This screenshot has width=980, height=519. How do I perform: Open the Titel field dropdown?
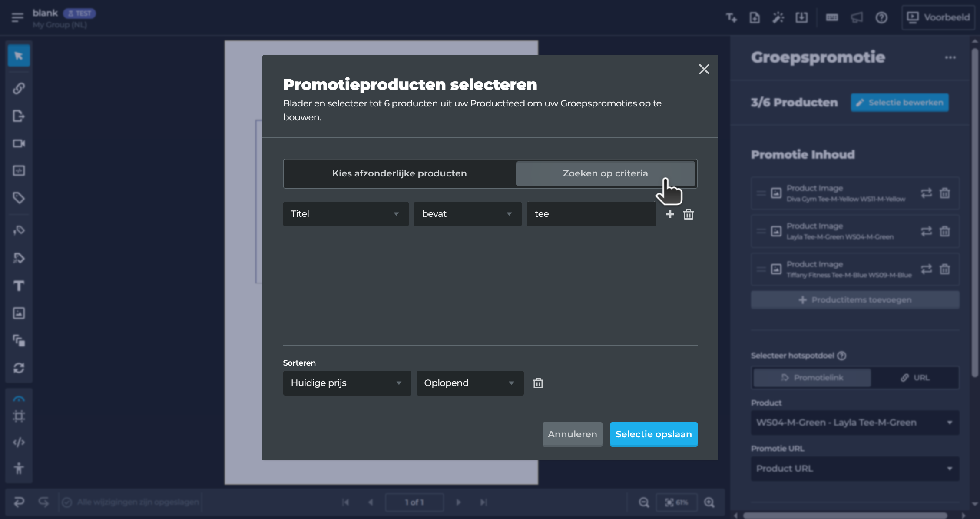pyautogui.click(x=346, y=214)
